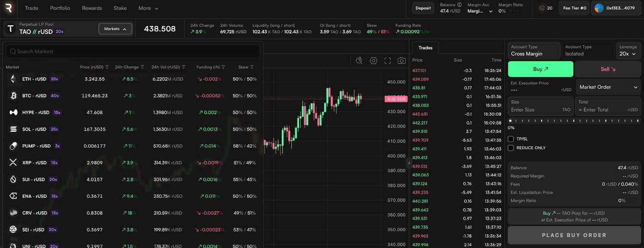
Task: Click the CRV 24h change 18%
Action: coord(129,213)
